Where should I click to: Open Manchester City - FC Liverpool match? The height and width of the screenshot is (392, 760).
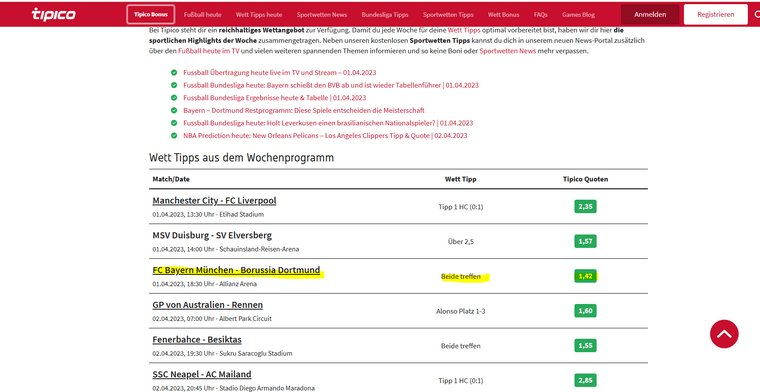(214, 201)
